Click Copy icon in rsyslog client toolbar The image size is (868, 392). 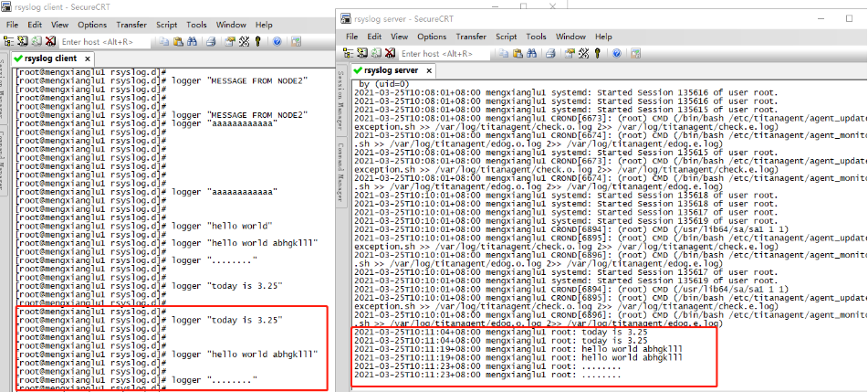tap(164, 42)
